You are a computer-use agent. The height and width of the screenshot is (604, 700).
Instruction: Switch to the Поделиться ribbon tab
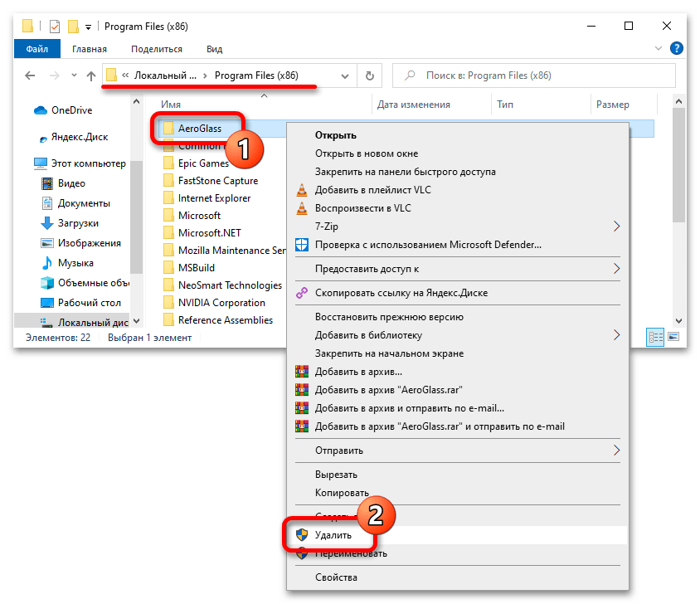[x=157, y=49]
